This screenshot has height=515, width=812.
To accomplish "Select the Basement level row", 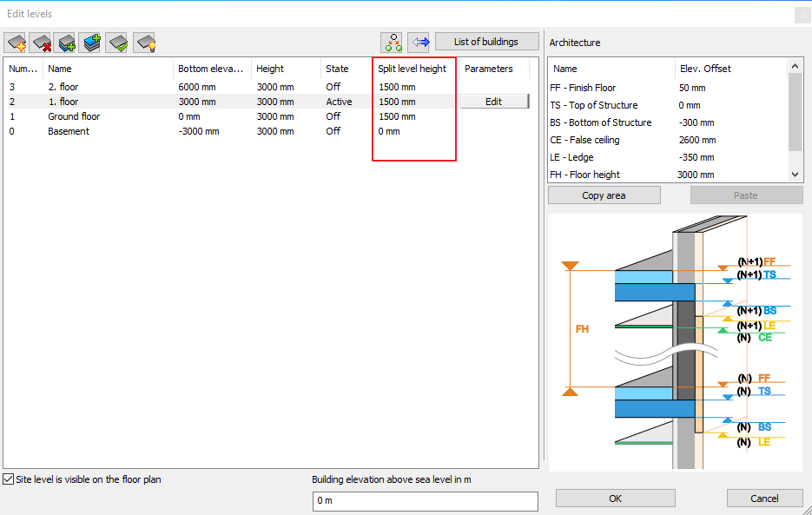I will [69, 131].
